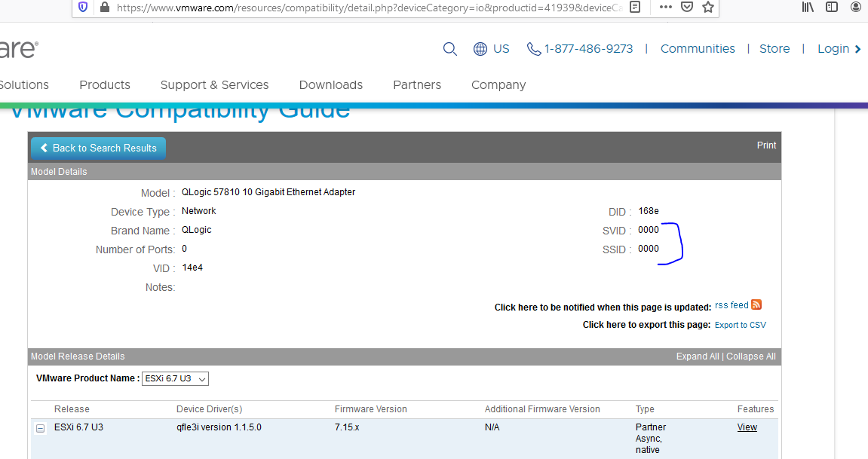868x459 pixels.
Task: Open the VMware Product Name dropdown
Action: click(x=175, y=378)
